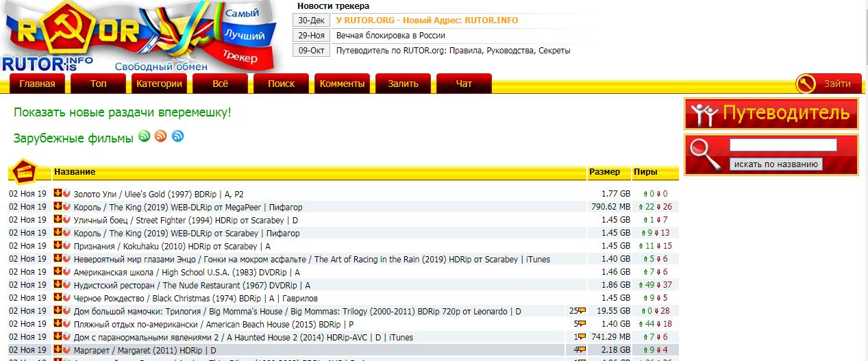Screen dimensions: 868x361
Task: Open Король / The King MegaPeer torrent page
Action: coord(188,207)
